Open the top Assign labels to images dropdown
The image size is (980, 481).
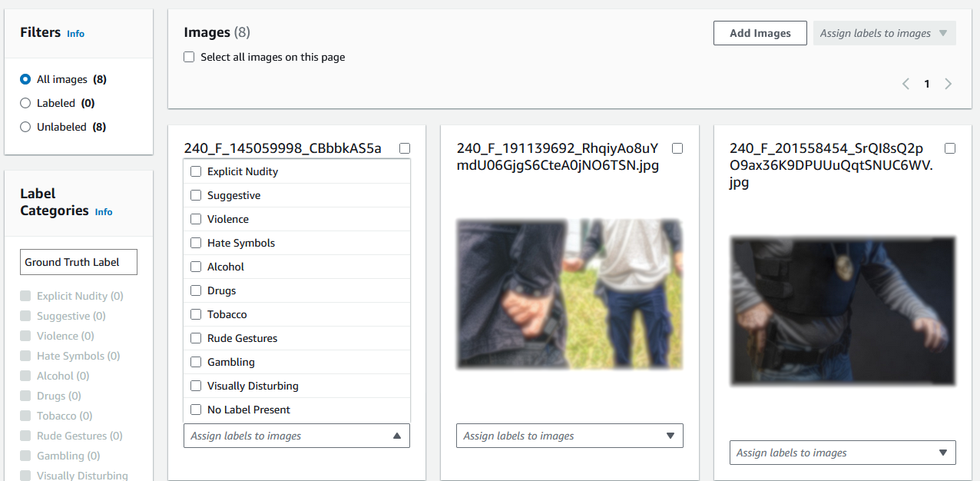pos(884,33)
